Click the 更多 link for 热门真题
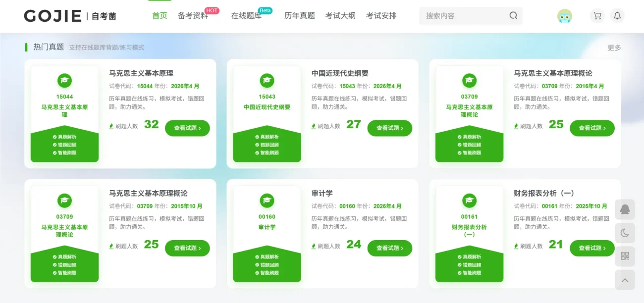Screen dimensions: 644x303 click(614, 48)
